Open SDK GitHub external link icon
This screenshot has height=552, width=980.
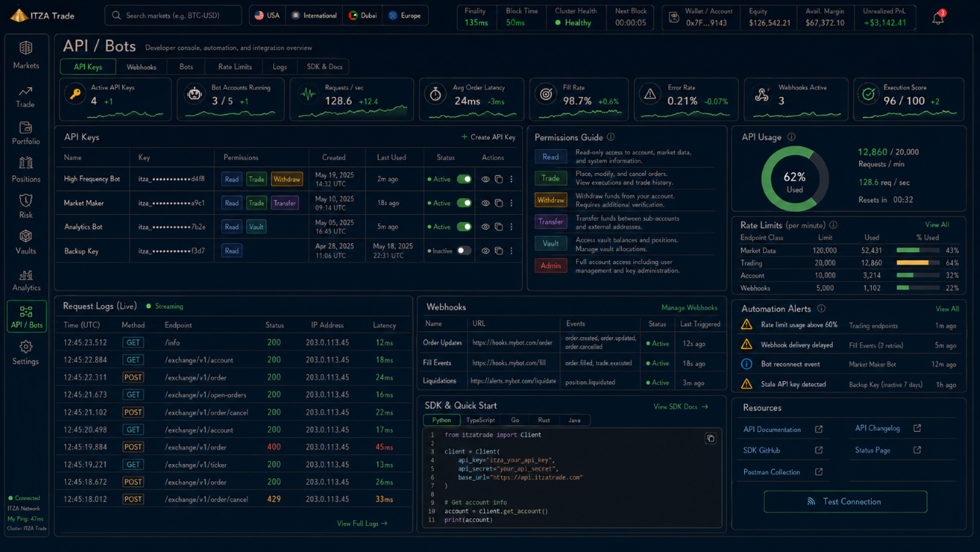tap(819, 450)
